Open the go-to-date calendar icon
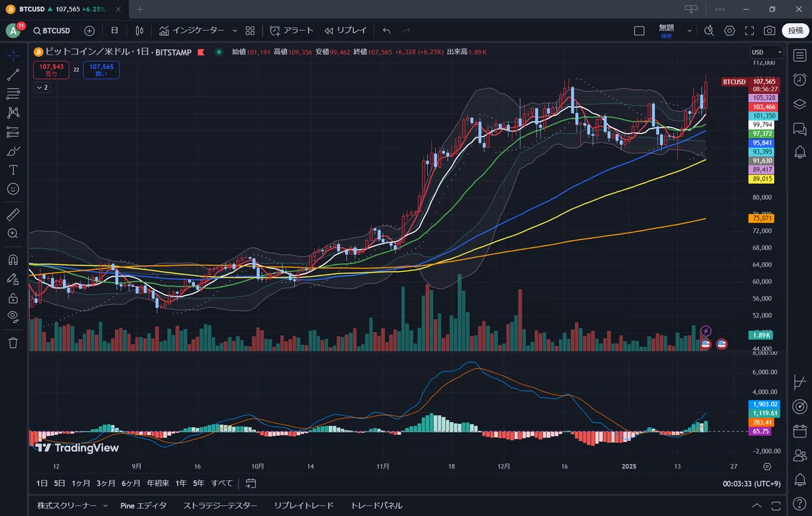812x516 pixels. (251, 483)
